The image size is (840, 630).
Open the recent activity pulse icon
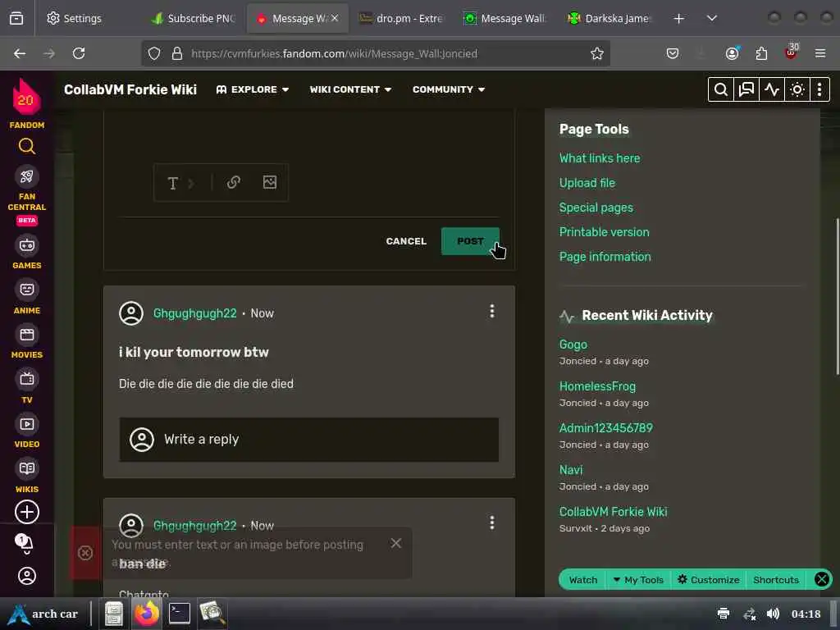click(771, 89)
